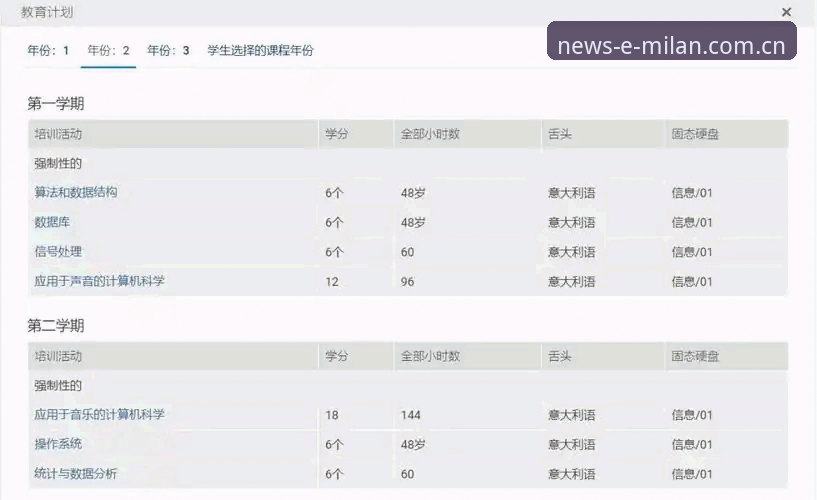The image size is (817, 500).
Task: Click 6个 credits in 统计与数据分析 row
Action: tap(335, 474)
